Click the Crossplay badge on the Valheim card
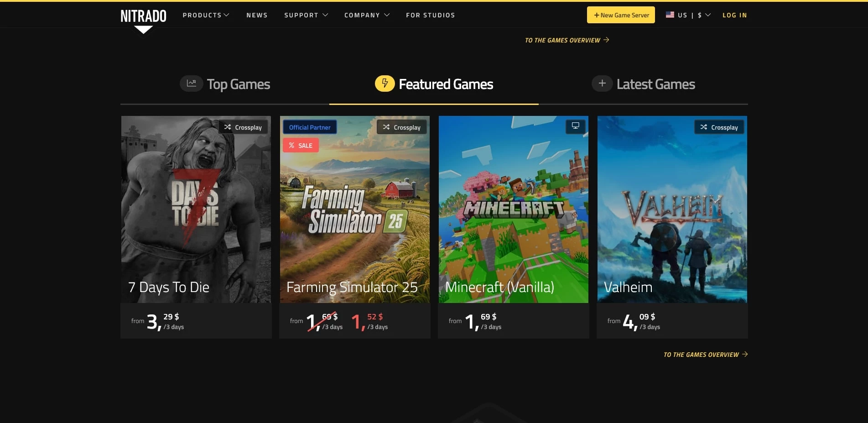The height and width of the screenshot is (423, 868). pos(719,127)
